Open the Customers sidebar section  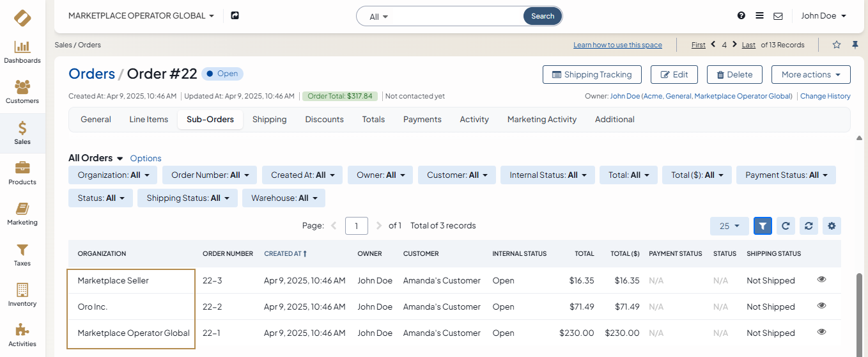tap(22, 92)
